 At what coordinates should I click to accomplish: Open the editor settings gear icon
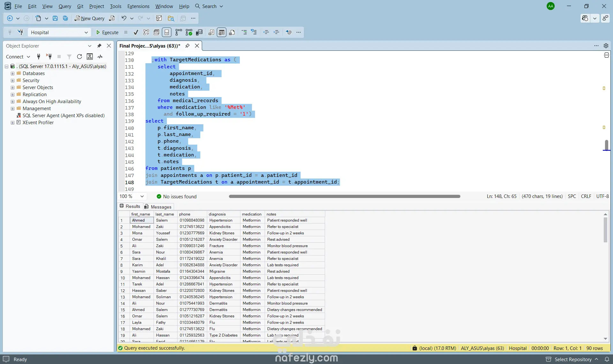(606, 46)
